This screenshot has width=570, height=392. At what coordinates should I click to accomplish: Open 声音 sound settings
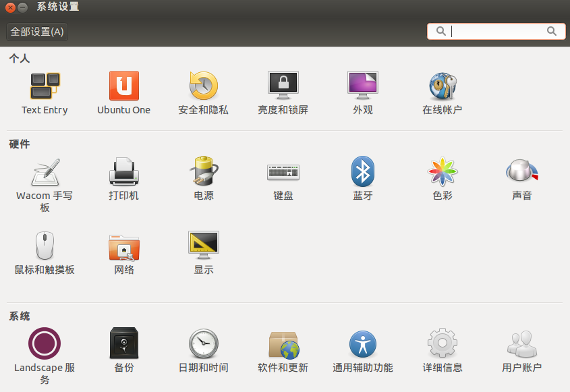pyautogui.click(x=522, y=179)
